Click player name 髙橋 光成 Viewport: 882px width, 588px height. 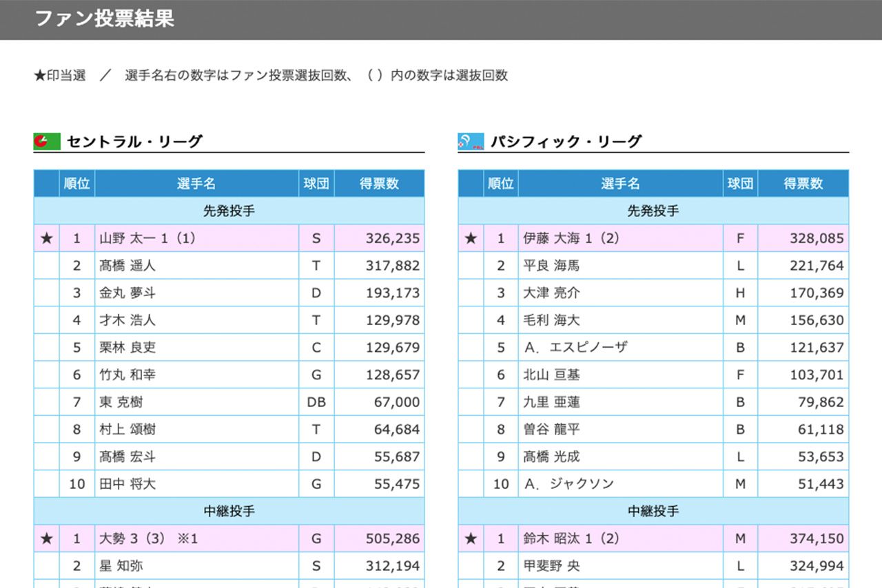551,456
